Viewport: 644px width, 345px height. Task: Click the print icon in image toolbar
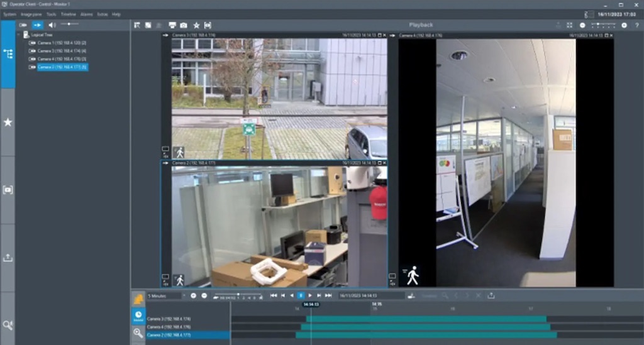[x=172, y=25]
